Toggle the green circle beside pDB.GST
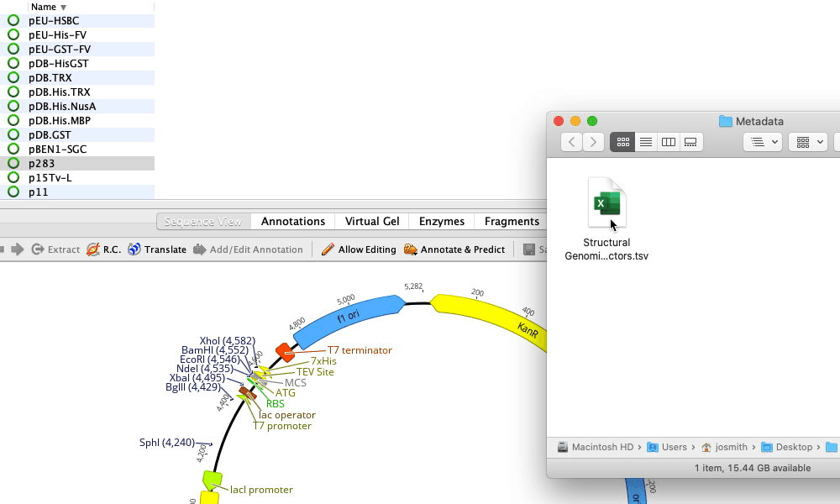 13,135
